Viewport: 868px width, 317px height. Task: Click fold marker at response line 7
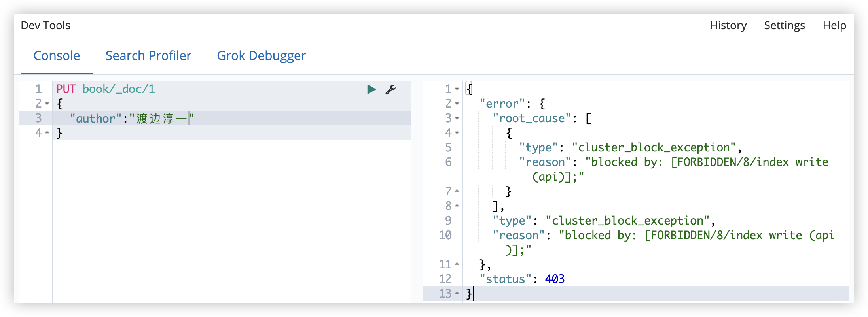click(x=457, y=191)
